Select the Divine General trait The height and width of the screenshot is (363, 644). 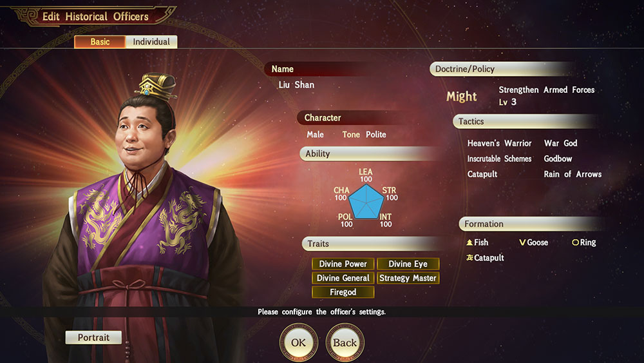343,278
